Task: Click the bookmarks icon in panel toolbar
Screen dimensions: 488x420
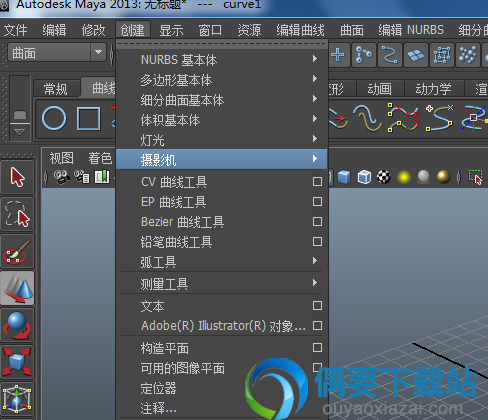Action: click(102, 177)
